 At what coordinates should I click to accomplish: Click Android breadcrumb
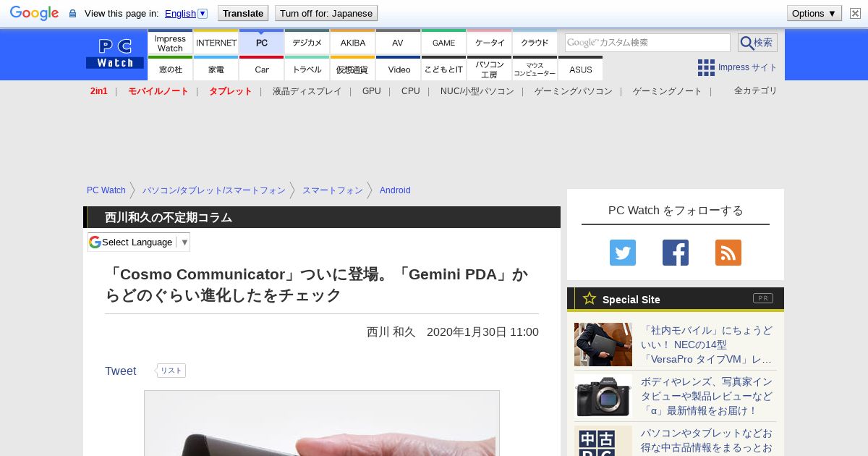click(395, 190)
